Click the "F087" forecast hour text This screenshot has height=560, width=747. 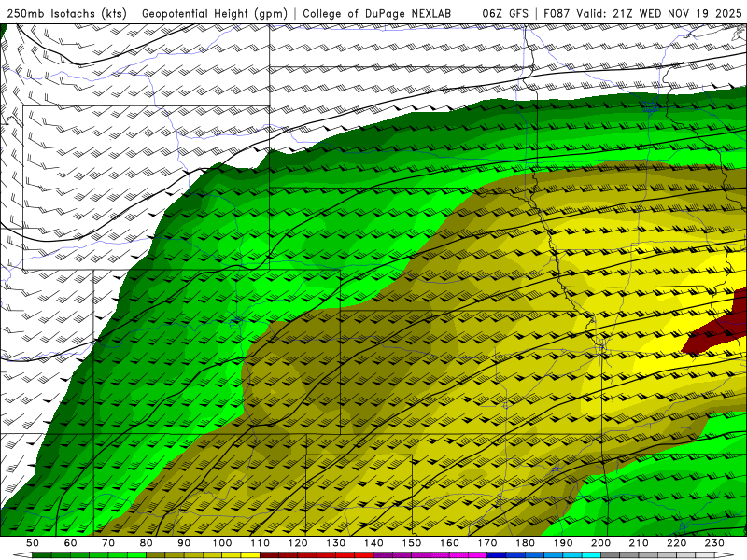557,14
